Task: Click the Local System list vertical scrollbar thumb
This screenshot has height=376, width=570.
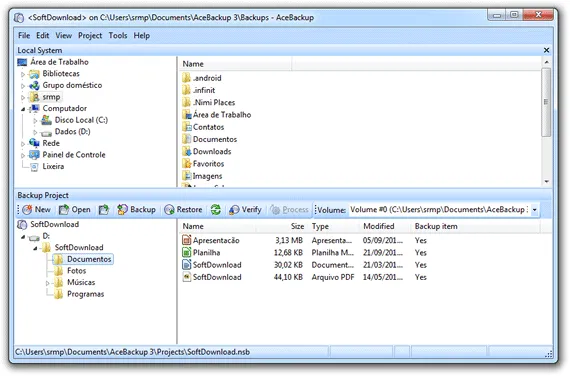Action: 546,102
